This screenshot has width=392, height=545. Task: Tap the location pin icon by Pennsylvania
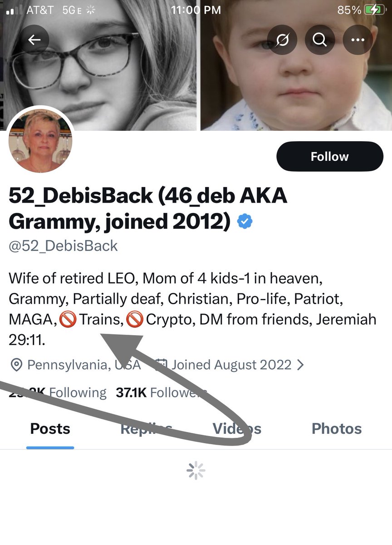tap(17, 365)
